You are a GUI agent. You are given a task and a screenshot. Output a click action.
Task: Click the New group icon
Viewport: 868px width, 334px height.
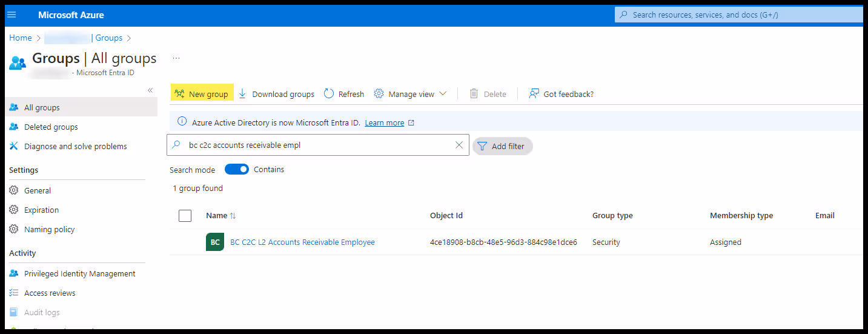click(179, 94)
